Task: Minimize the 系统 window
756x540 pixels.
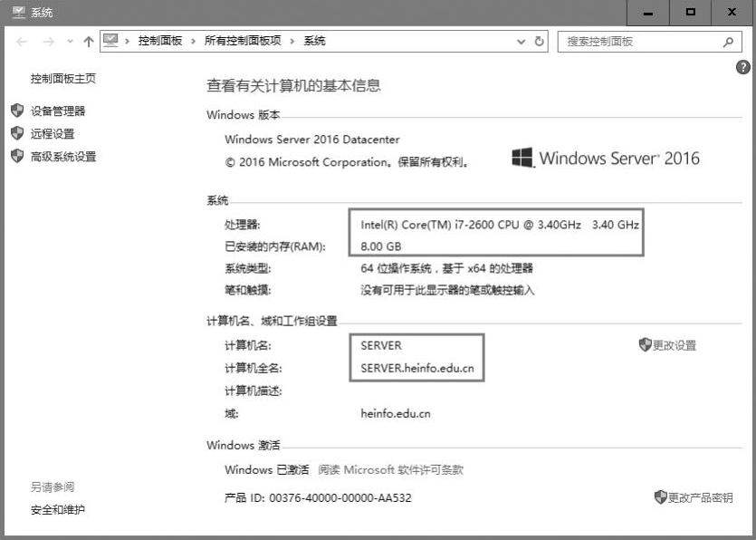Action: tap(648, 13)
